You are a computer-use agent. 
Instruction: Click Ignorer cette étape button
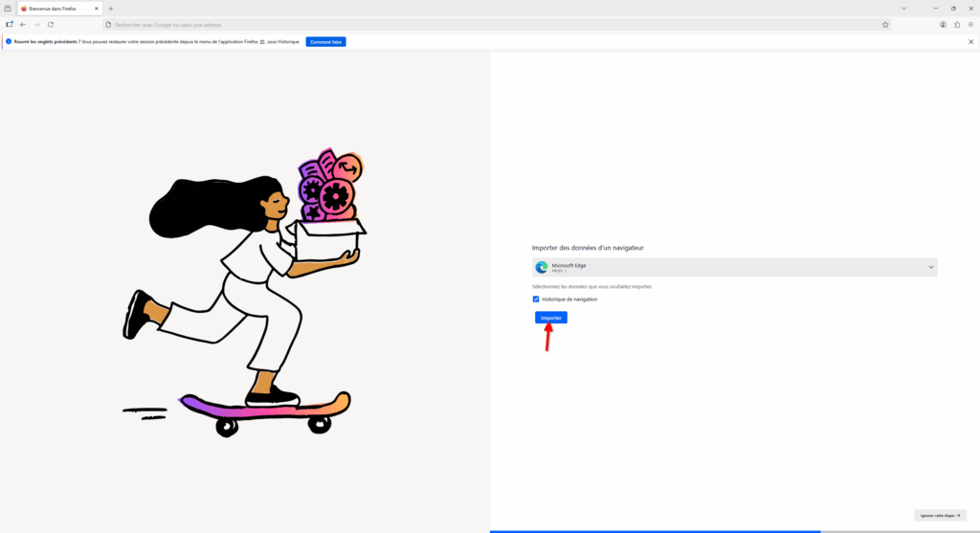(x=940, y=515)
